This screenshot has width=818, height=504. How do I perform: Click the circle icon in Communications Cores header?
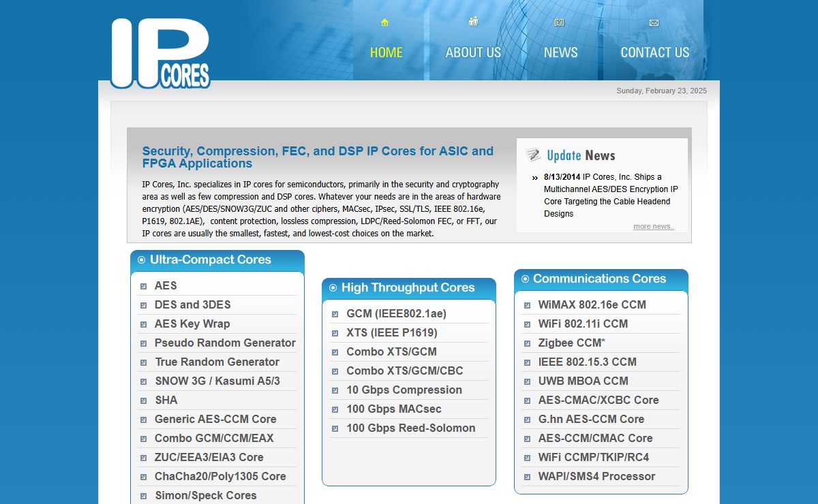tap(525, 279)
